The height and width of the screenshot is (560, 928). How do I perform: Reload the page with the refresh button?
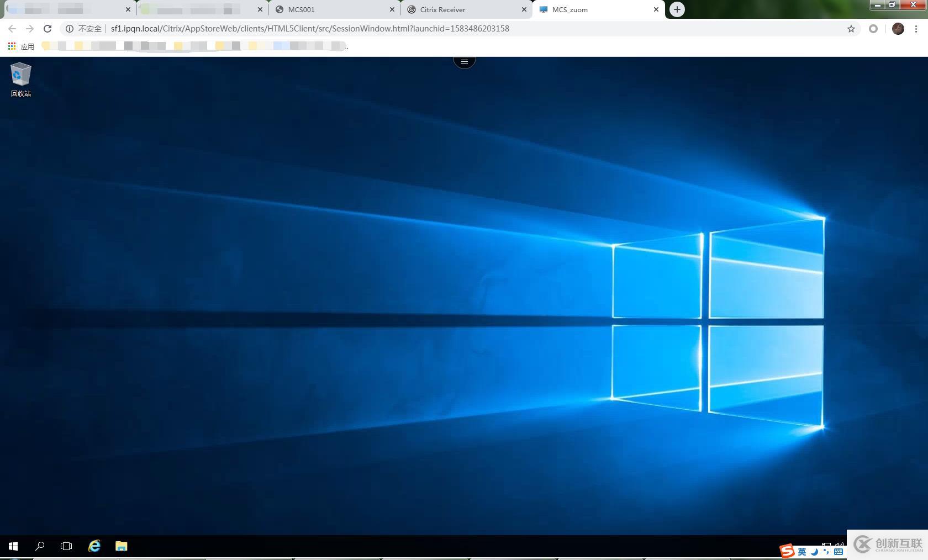(48, 29)
